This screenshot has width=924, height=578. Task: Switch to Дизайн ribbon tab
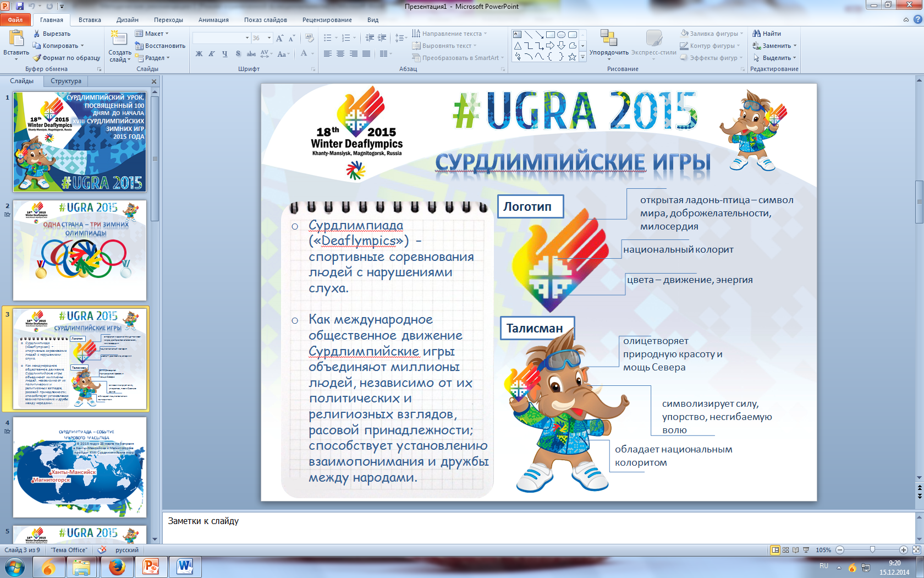[128, 20]
